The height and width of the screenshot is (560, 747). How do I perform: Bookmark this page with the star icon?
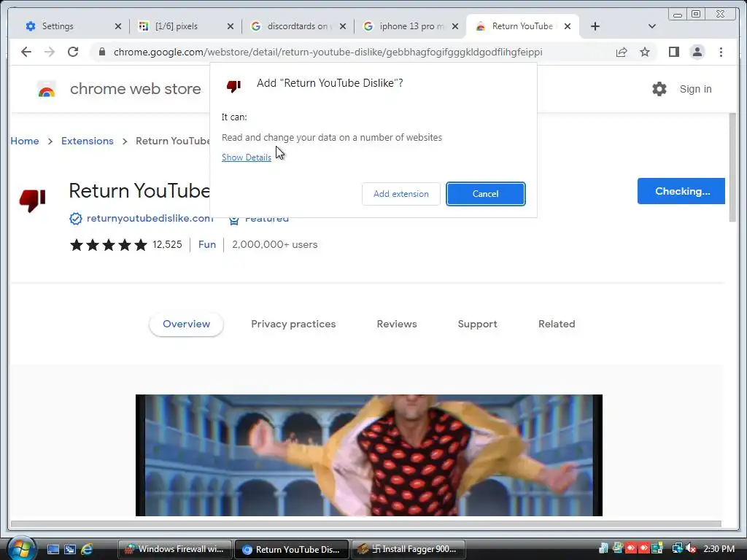coord(645,52)
